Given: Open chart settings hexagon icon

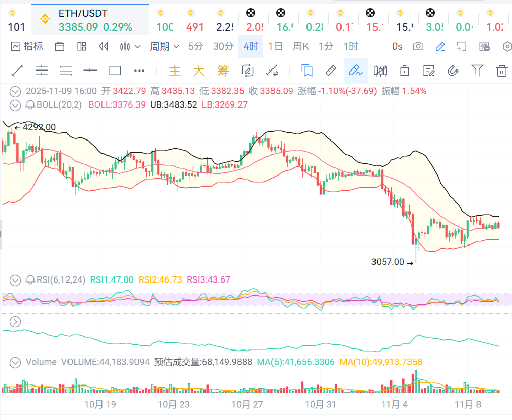Looking at the screenshot, I should (507, 47).
